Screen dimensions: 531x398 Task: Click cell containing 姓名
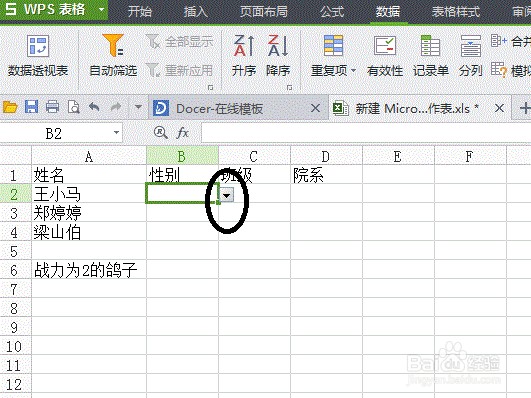pyautogui.click(x=89, y=175)
